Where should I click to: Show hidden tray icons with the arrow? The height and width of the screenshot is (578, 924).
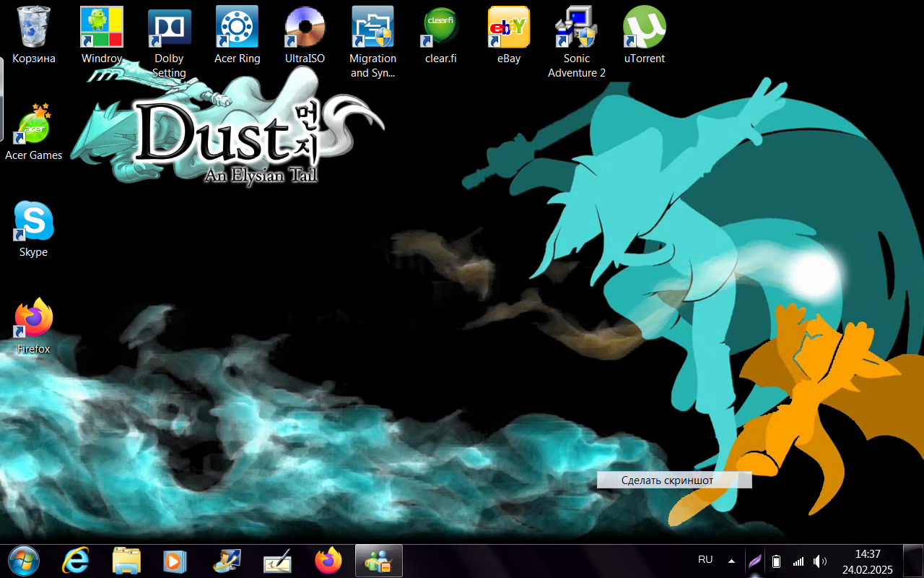tap(731, 561)
